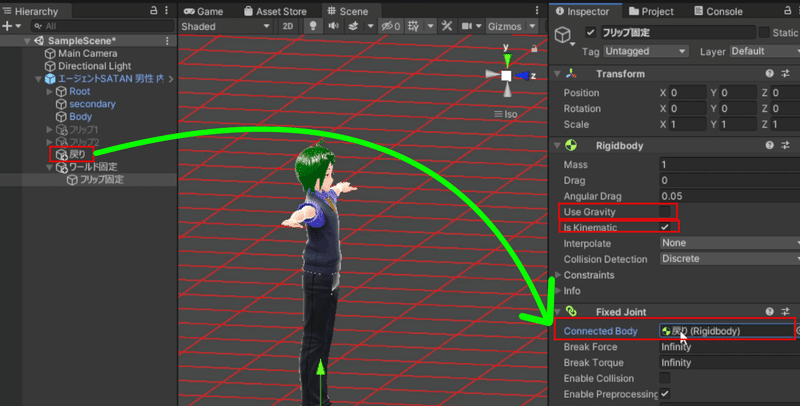Open the Layer Default dropdown

pyautogui.click(x=764, y=51)
